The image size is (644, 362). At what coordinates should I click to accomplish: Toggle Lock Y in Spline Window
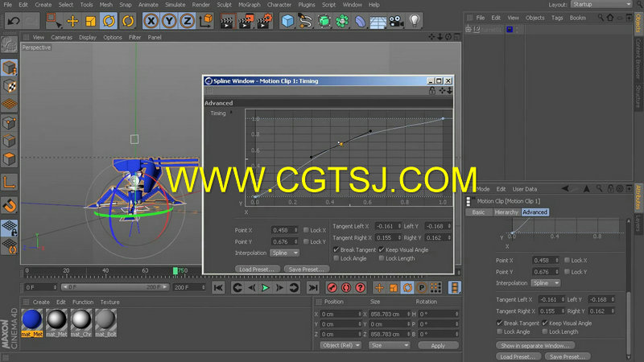point(306,242)
